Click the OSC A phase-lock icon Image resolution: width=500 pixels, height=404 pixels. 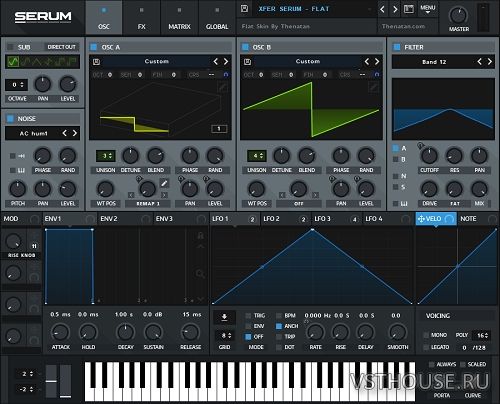(x=226, y=75)
